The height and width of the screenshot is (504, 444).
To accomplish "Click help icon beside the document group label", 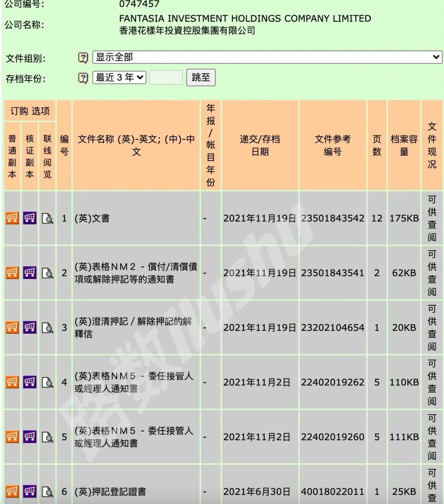I will [x=83, y=58].
